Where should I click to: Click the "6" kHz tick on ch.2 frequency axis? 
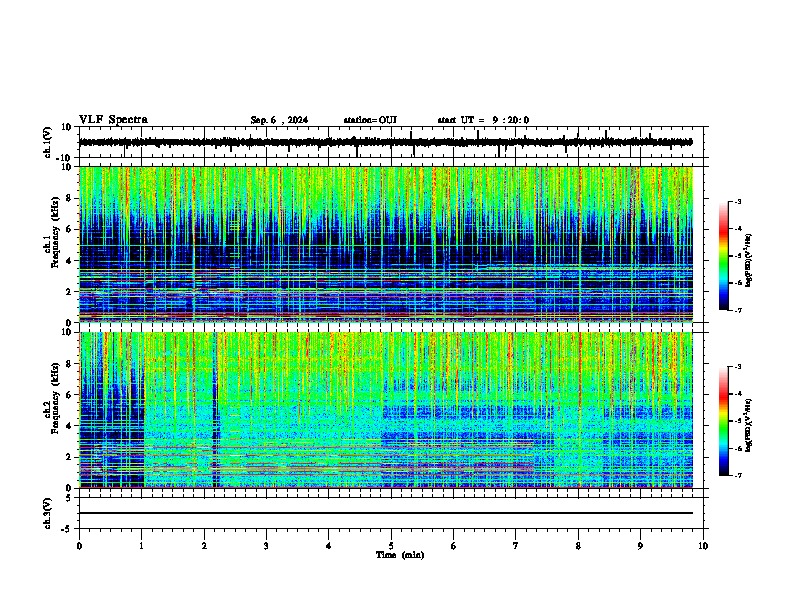[x=71, y=394]
